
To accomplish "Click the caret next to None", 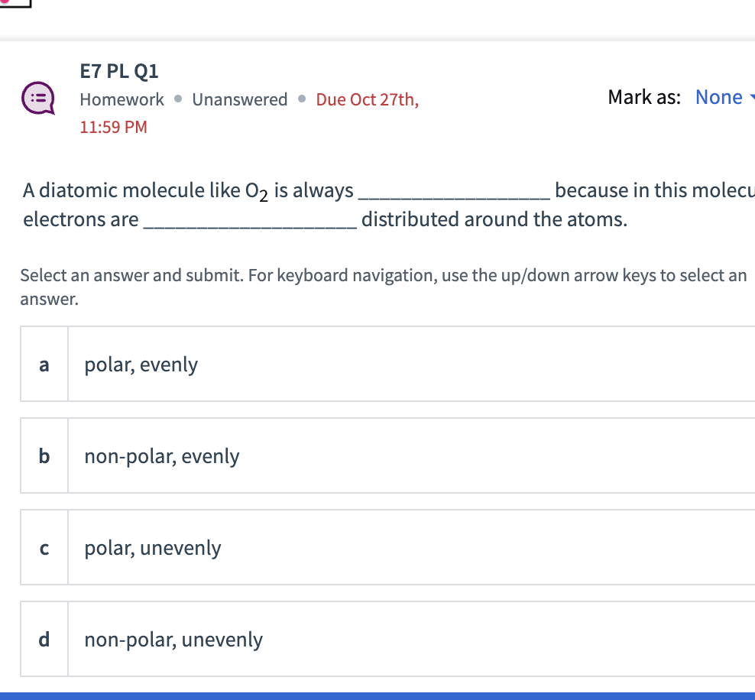I will (750, 97).
